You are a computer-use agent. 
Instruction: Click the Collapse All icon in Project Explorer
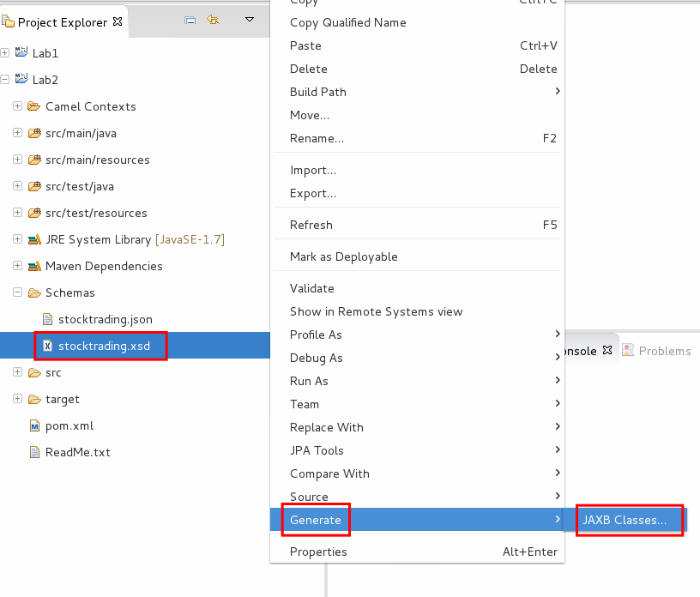[x=190, y=20]
